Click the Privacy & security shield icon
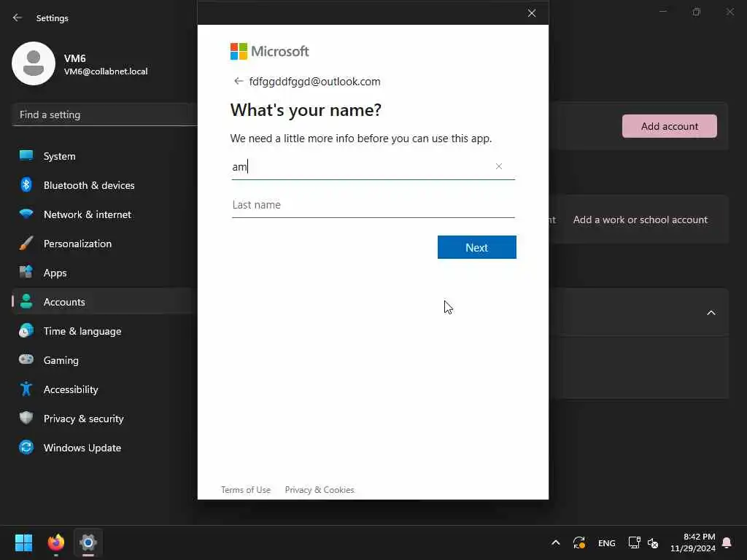This screenshot has height=560, width=747. [26, 418]
